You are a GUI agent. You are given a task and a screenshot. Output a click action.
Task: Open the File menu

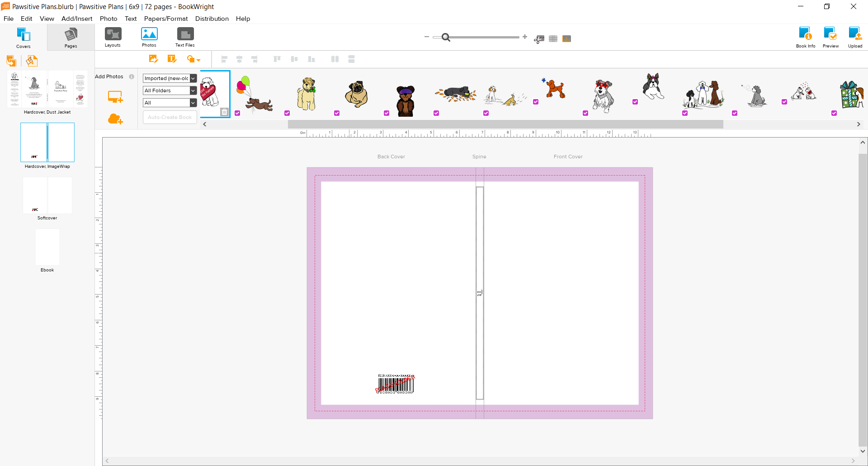9,19
